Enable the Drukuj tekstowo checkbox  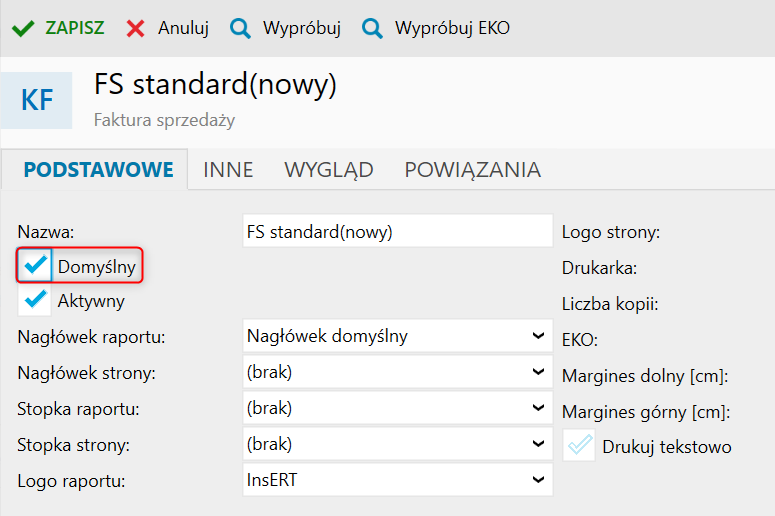[x=579, y=445]
